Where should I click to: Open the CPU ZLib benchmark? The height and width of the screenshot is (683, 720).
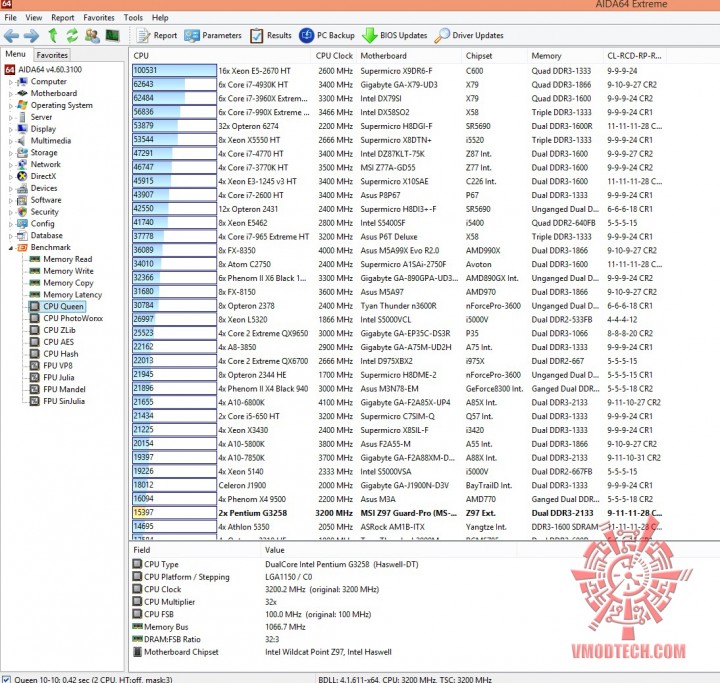[59, 330]
